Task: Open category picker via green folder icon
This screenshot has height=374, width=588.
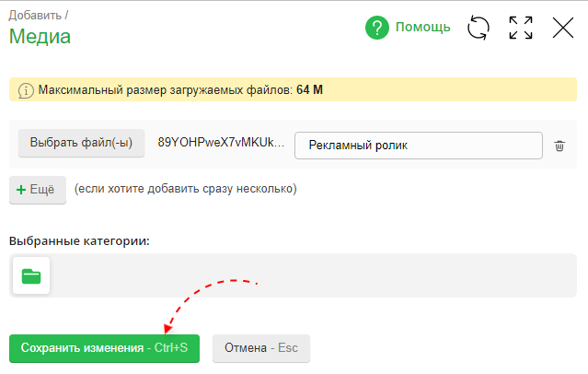Action: pyautogui.click(x=31, y=275)
